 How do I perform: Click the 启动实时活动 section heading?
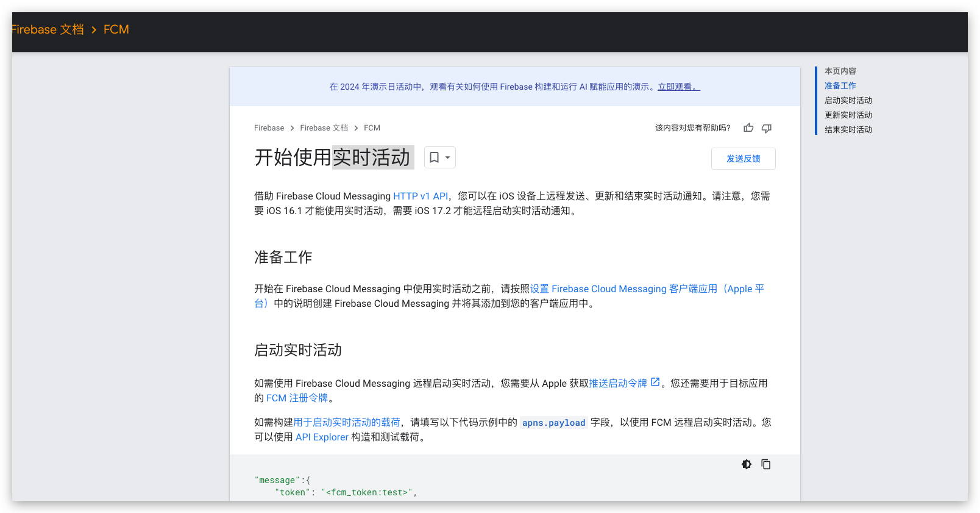pos(297,350)
